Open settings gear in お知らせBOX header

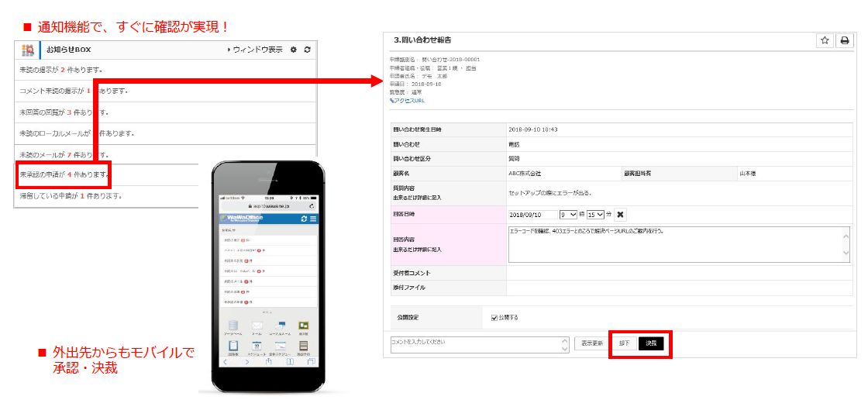click(293, 50)
